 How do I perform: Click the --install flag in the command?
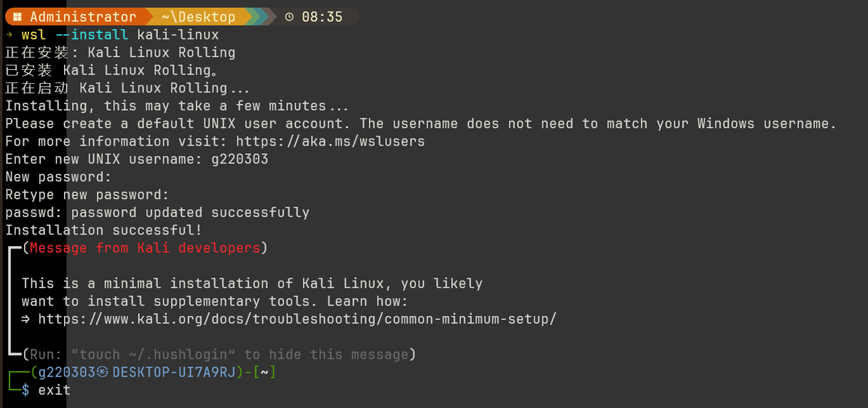point(91,34)
